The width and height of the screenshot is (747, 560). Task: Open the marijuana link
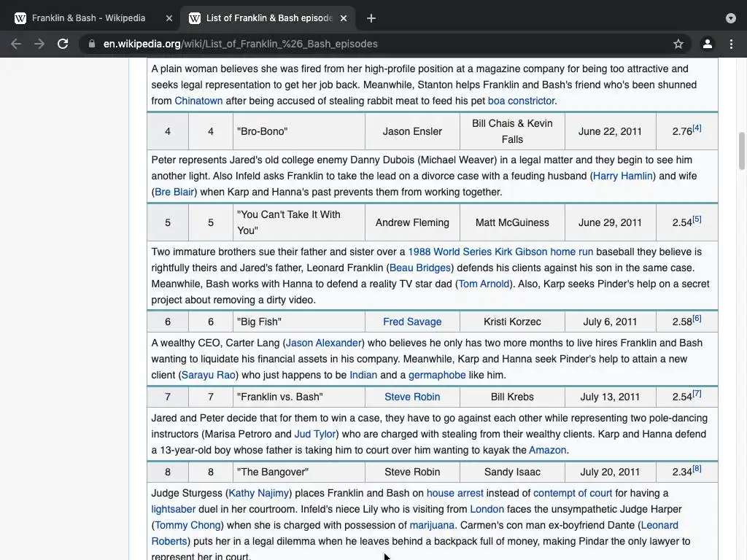(x=432, y=526)
